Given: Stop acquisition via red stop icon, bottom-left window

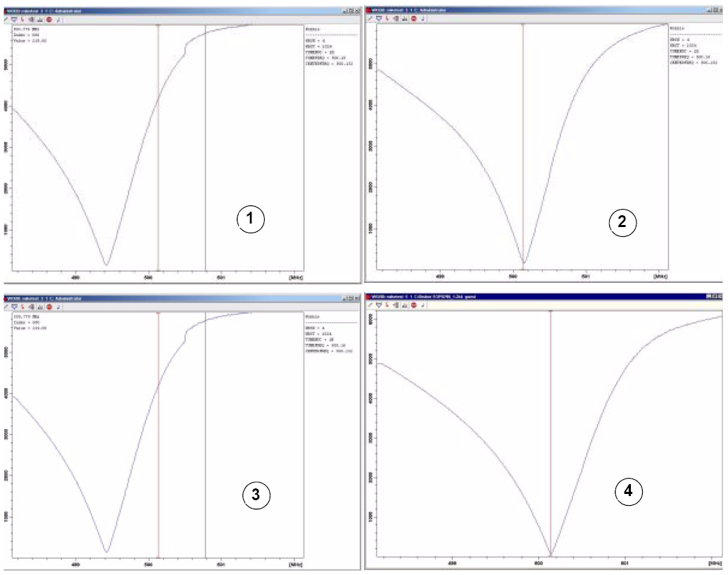Looking at the screenshot, I should click(x=49, y=307).
